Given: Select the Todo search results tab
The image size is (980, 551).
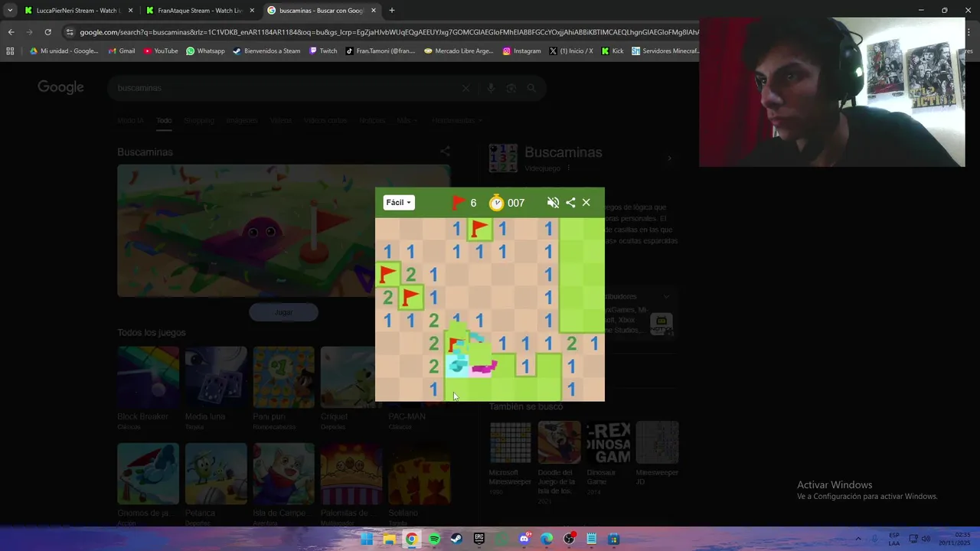Looking at the screenshot, I should tap(164, 120).
